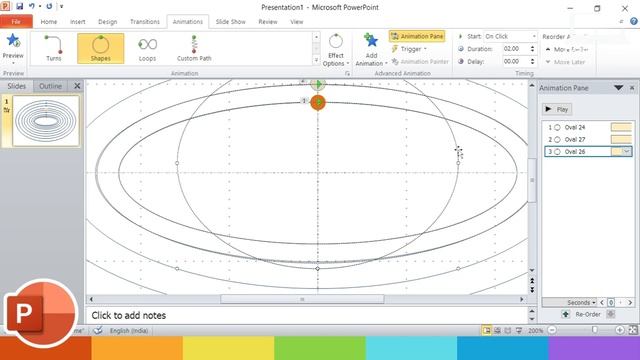Click the zoom out minus button
The height and width of the screenshot is (360, 640).
[552, 330]
